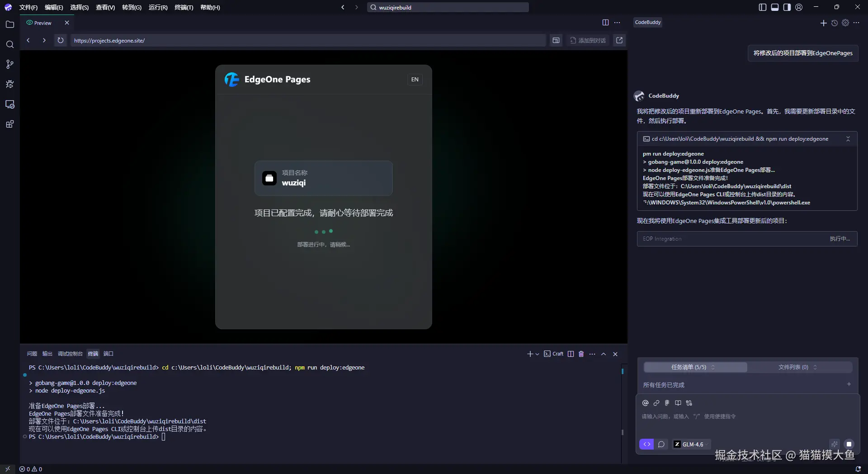Screen dimensions: 868x474
Task: Split the terminal panel
Action: [571, 354]
